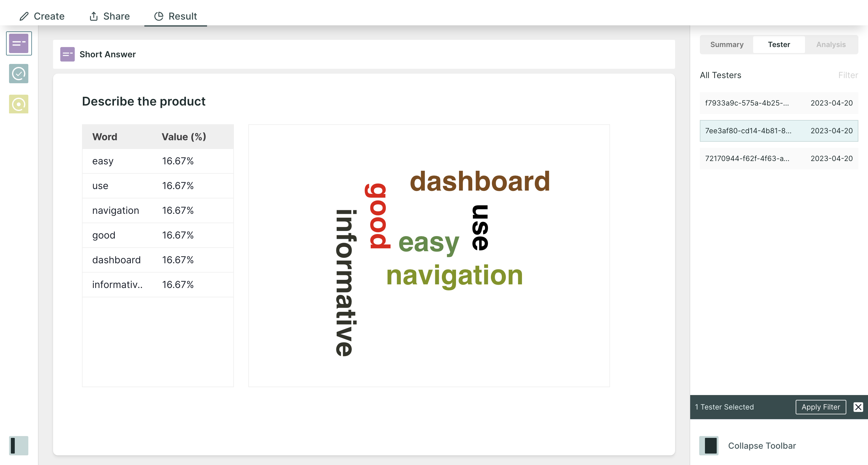
Task: Open the teal checkmark question icon
Action: click(x=19, y=74)
